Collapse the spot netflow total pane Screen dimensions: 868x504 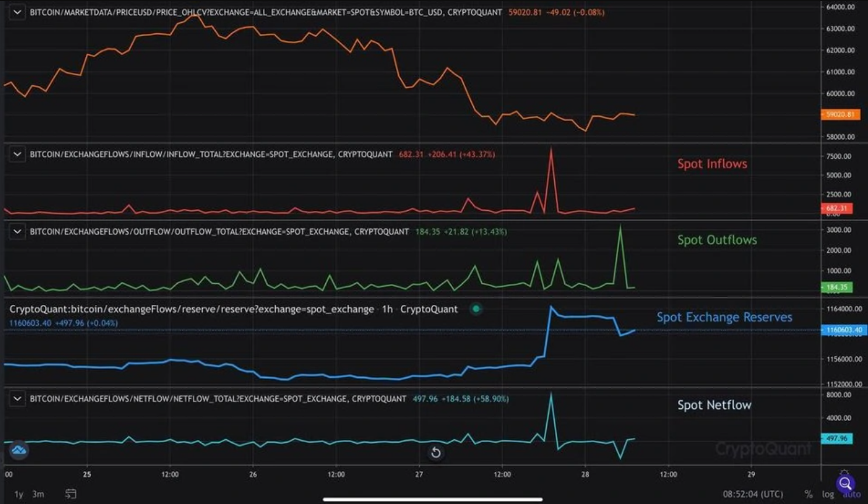click(x=17, y=398)
